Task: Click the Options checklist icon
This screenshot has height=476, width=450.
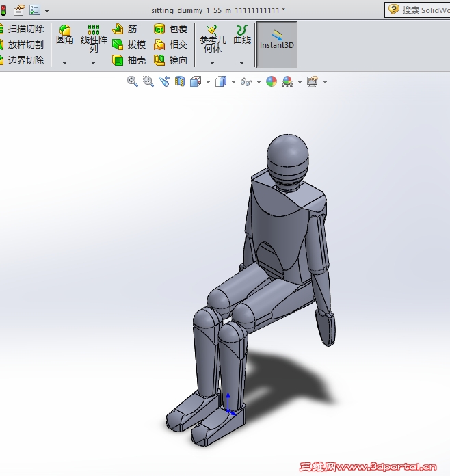Action: tap(35, 10)
